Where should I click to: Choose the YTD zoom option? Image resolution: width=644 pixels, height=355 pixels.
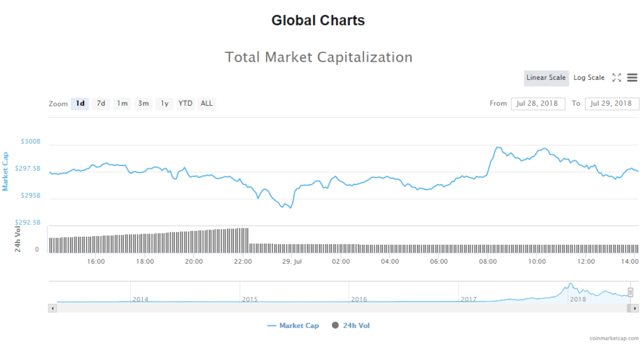tap(186, 104)
